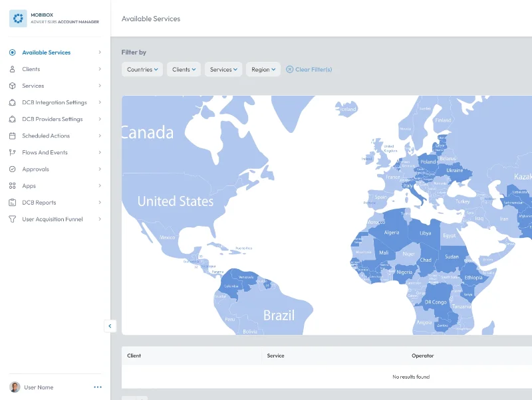Open the Services cube icon
The image size is (532, 400).
click(x=14, y=86)
